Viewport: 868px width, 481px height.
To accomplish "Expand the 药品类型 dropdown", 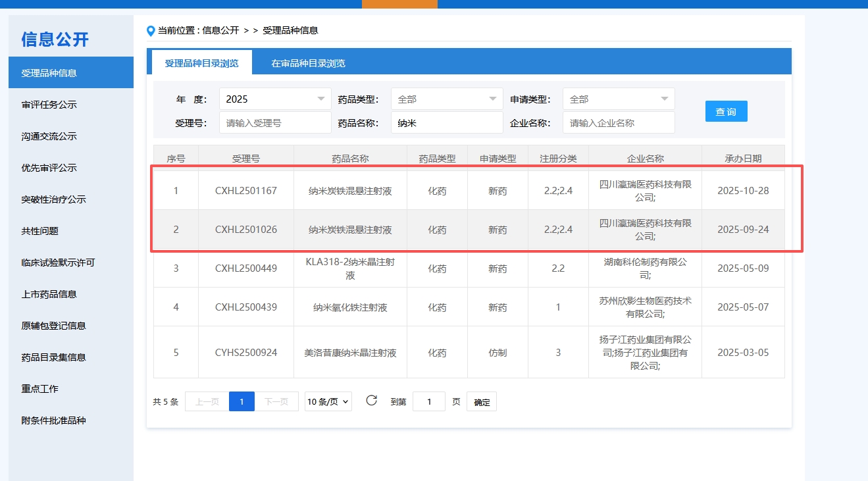I will pos(447,99).
